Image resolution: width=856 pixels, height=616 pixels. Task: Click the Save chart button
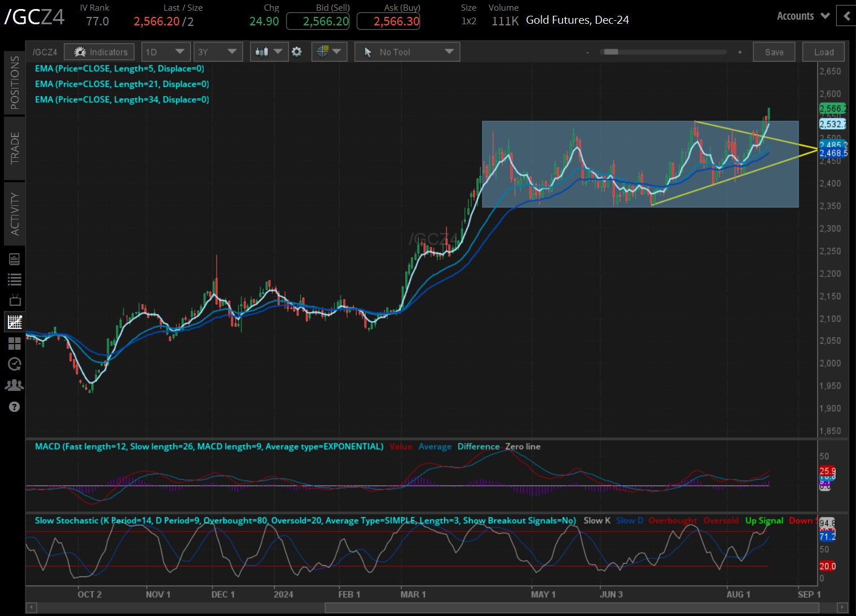[x=774, y=52]
